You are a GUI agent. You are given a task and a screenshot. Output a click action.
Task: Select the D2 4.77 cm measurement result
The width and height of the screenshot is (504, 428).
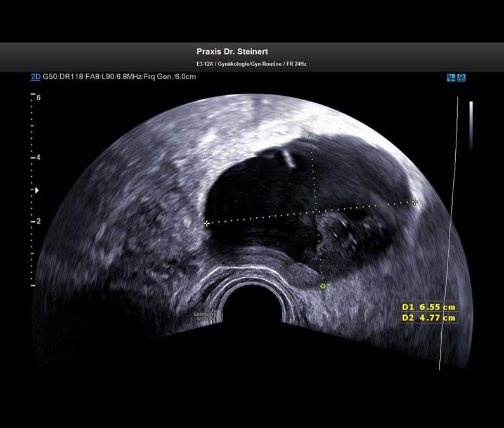[x=429, y=317]
